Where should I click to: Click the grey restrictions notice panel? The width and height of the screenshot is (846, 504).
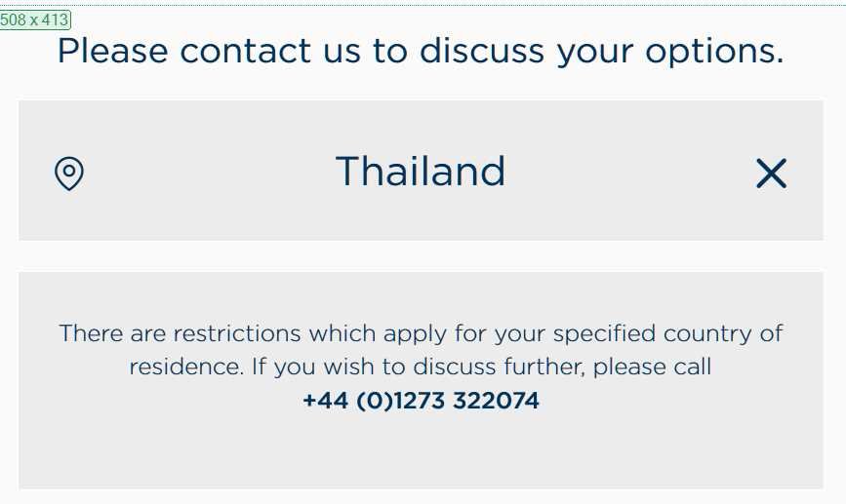click(421, 380)
